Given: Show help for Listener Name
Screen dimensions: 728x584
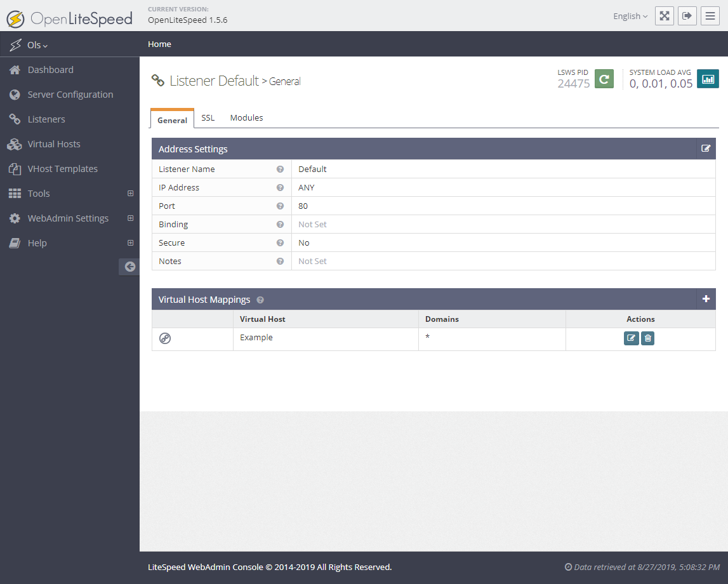Looking at the screenshot, I should pyautogui.click(x=280, y=169).
